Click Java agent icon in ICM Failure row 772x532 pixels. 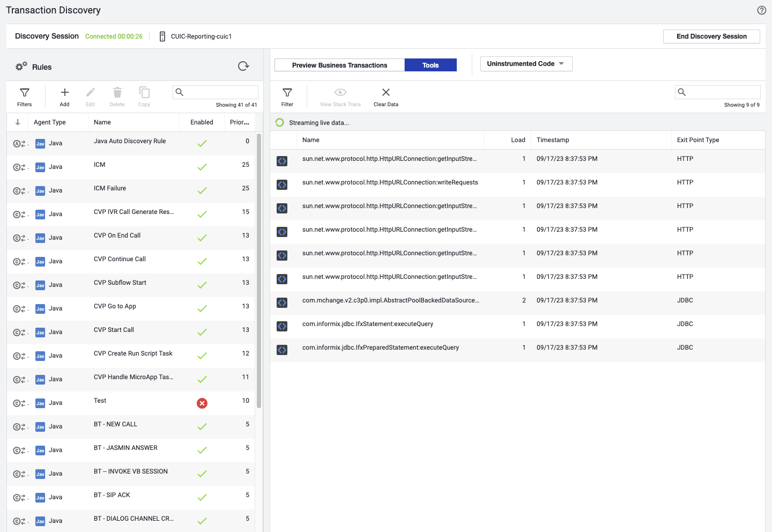pyautogui.click(x=40, y=191)
